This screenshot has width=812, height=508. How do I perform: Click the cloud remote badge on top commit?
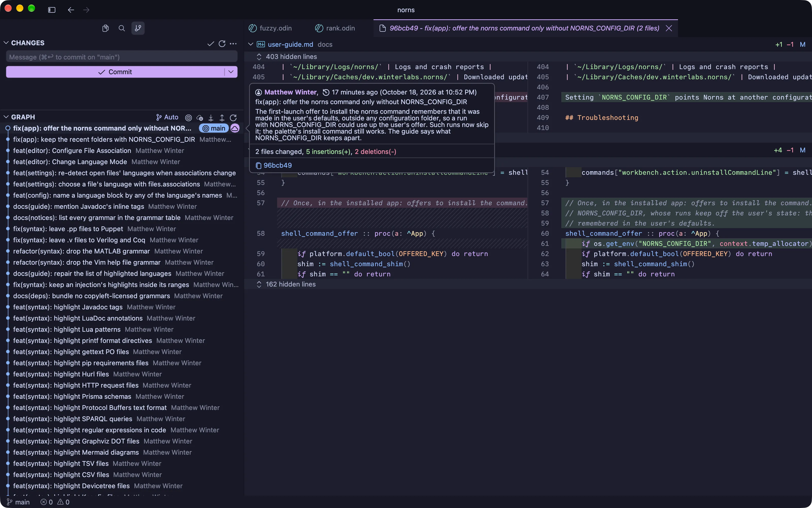[x=235, y=128]
